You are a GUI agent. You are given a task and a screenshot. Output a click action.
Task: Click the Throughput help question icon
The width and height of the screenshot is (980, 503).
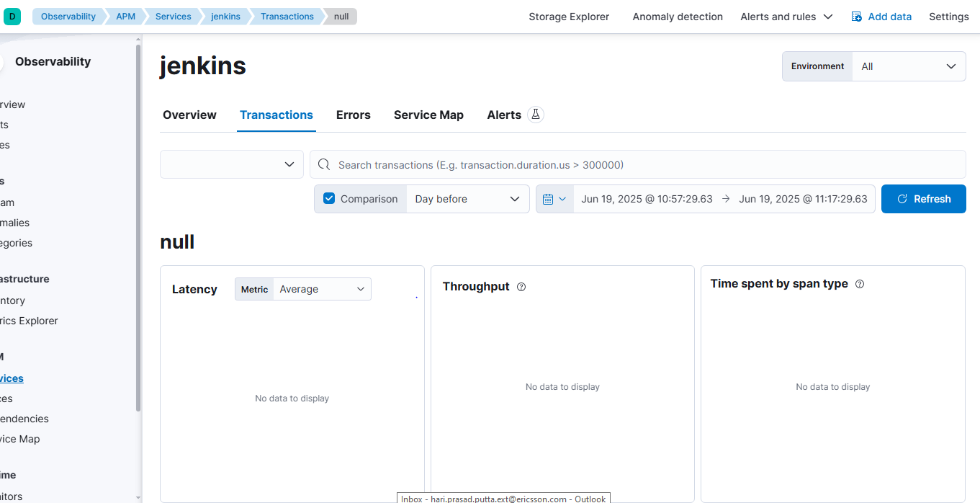[x=521, y=287]
